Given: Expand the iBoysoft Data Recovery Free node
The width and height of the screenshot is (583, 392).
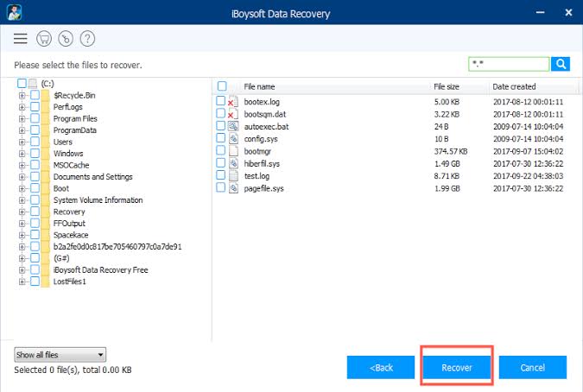Looking at the screenshot, I should pos(22,270).
